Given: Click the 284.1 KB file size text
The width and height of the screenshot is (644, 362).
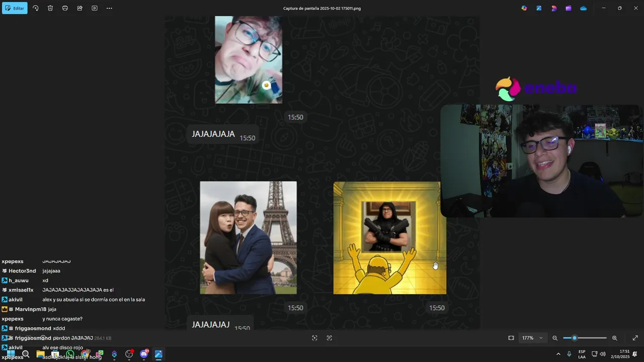Looking at the screenshot, I should click(103, 338).
